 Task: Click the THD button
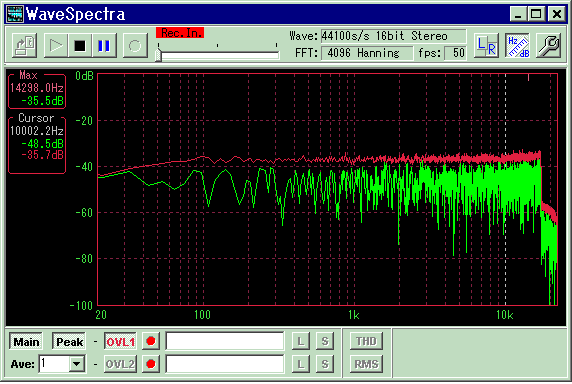[366, 341]
